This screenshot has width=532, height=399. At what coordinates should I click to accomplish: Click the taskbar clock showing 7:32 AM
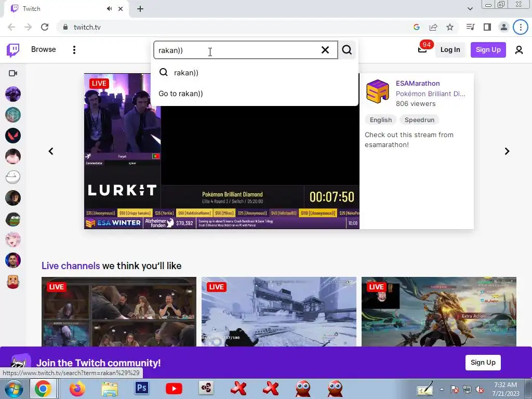506,389
